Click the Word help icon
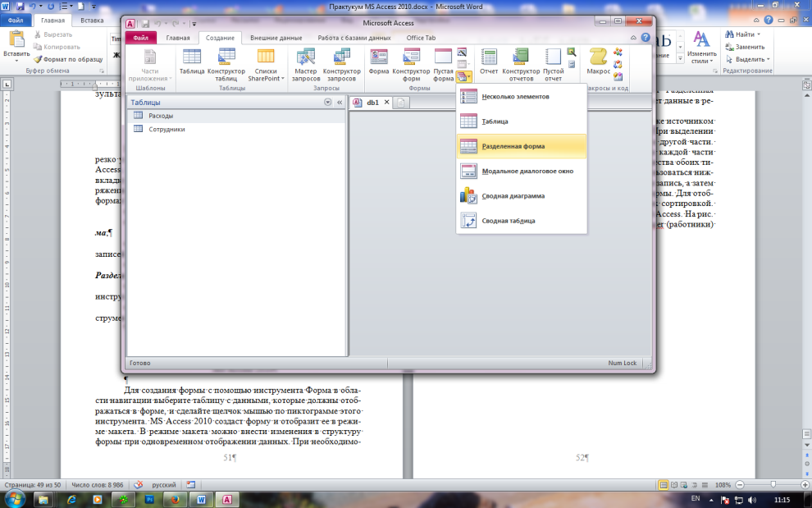Image resolution: width=812 pixels, height=508 pixels. 769,21
